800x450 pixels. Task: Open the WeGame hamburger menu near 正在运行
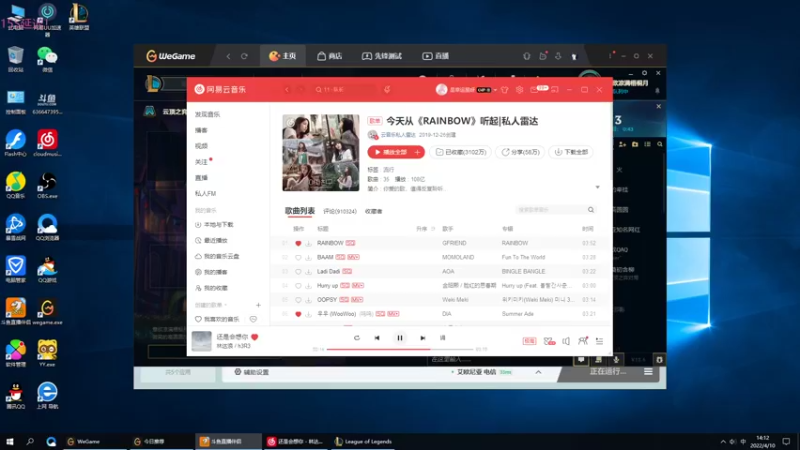tap(648, 372)
